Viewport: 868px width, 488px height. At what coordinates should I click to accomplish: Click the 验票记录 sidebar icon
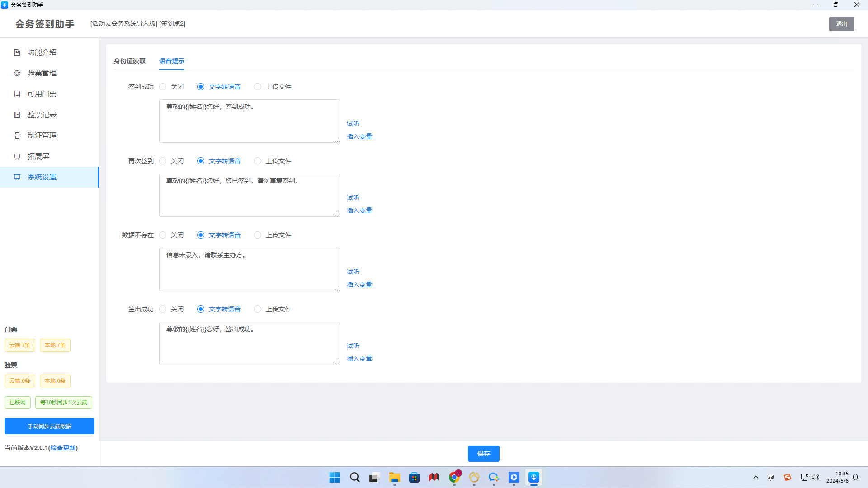click(x=17, y=115)
